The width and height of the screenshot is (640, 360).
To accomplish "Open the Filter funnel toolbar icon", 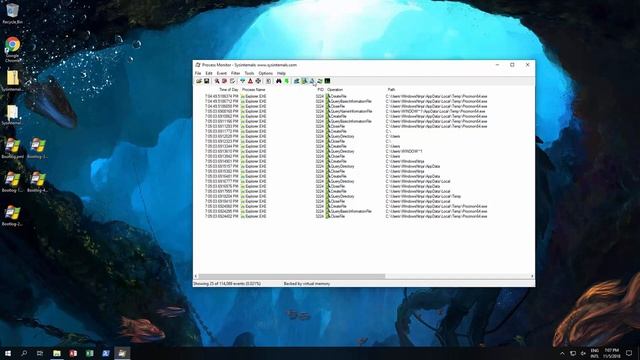I will (242, 81).
